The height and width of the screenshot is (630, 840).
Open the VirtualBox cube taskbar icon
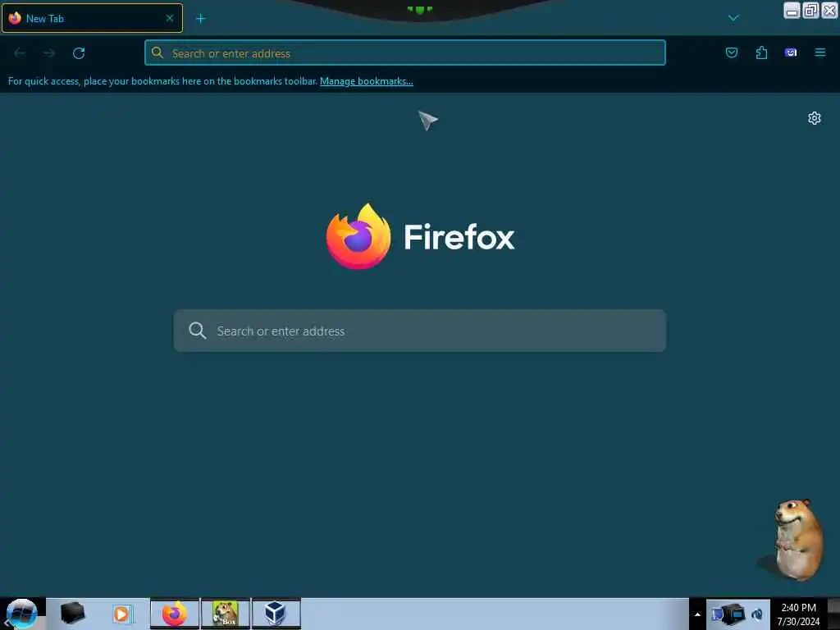(x=276, y=614)
